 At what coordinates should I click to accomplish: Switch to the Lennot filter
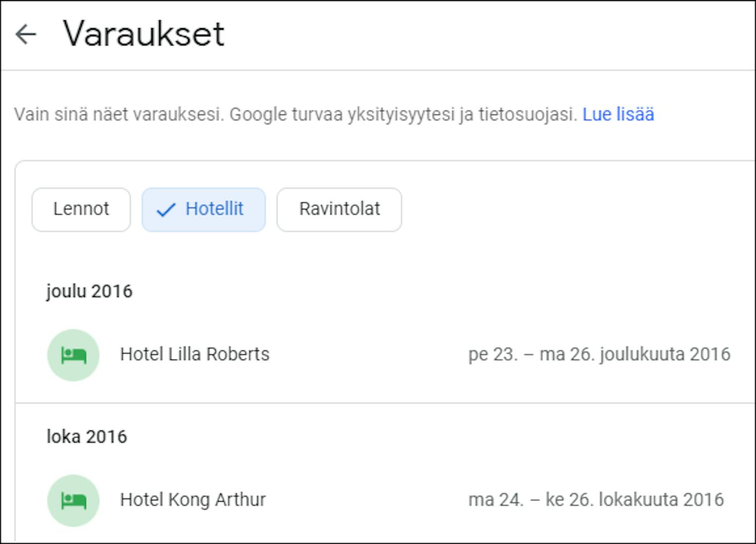point(81,209)
